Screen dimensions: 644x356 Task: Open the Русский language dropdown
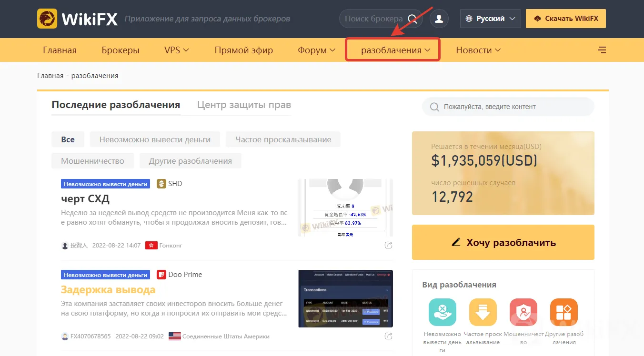pyautogui.click(x=491, y=19)
